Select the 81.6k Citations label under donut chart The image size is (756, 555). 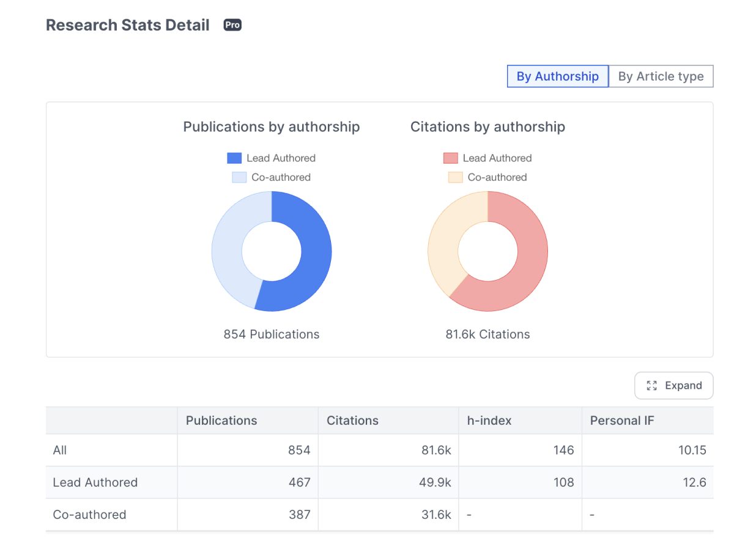(487, 334)
